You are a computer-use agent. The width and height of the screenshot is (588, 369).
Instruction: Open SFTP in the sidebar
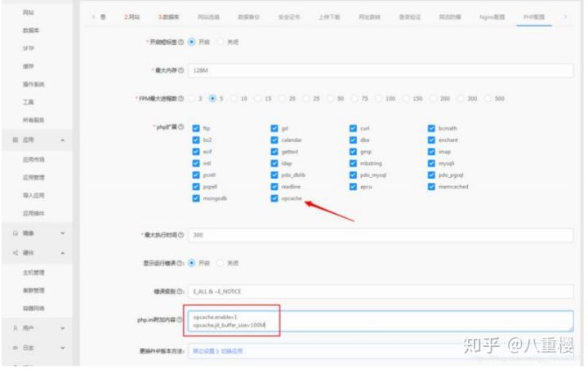pyautogui.click(x=29, y=48)
